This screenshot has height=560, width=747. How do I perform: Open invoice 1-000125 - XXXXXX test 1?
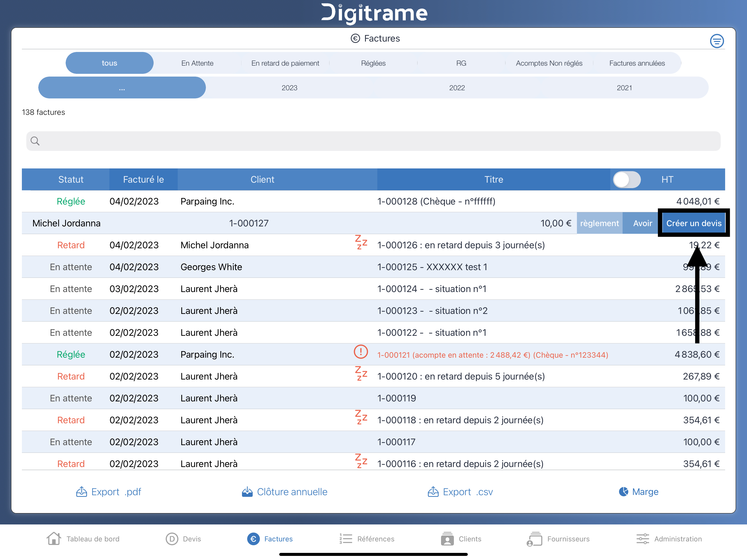coord(373,267)
